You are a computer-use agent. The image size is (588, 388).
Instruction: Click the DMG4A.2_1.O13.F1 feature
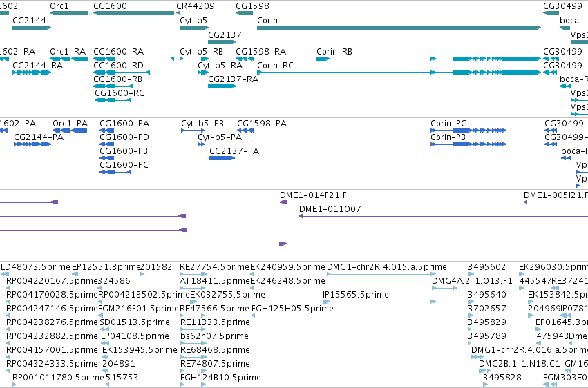[x=444, y=288]
